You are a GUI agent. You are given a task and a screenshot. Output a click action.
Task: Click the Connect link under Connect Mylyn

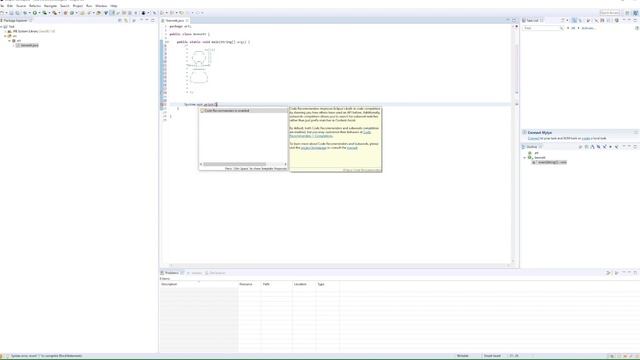[x=533, y=138]
